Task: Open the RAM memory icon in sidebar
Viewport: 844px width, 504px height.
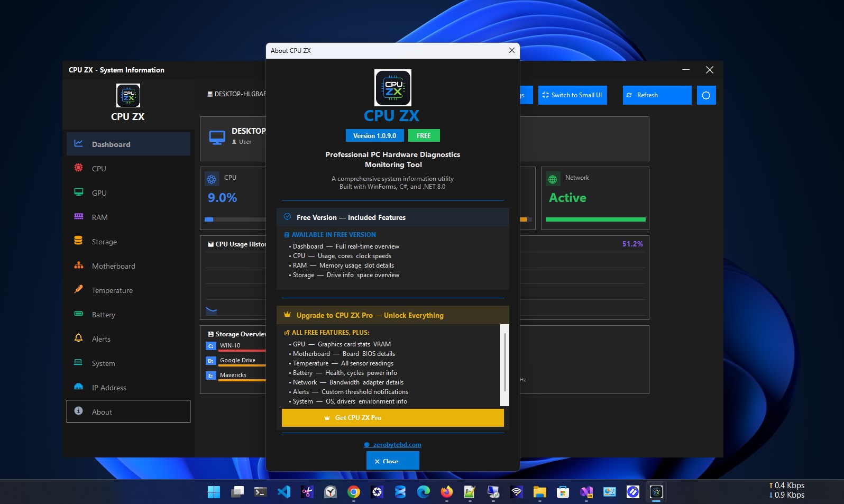Action: pos(78,216)
